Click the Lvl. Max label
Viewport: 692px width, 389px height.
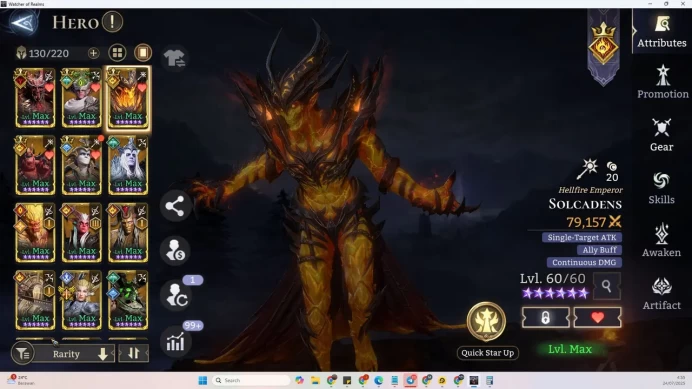tap(570, 349)
